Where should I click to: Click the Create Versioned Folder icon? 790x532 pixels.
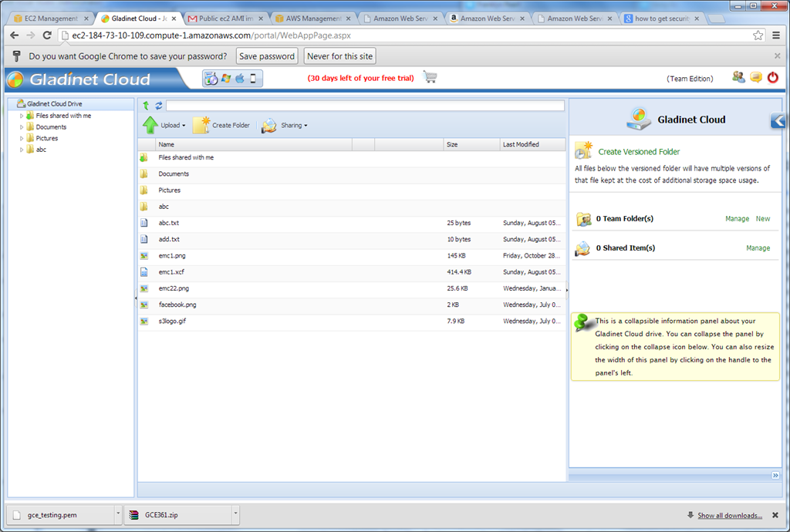click(583, 150)
